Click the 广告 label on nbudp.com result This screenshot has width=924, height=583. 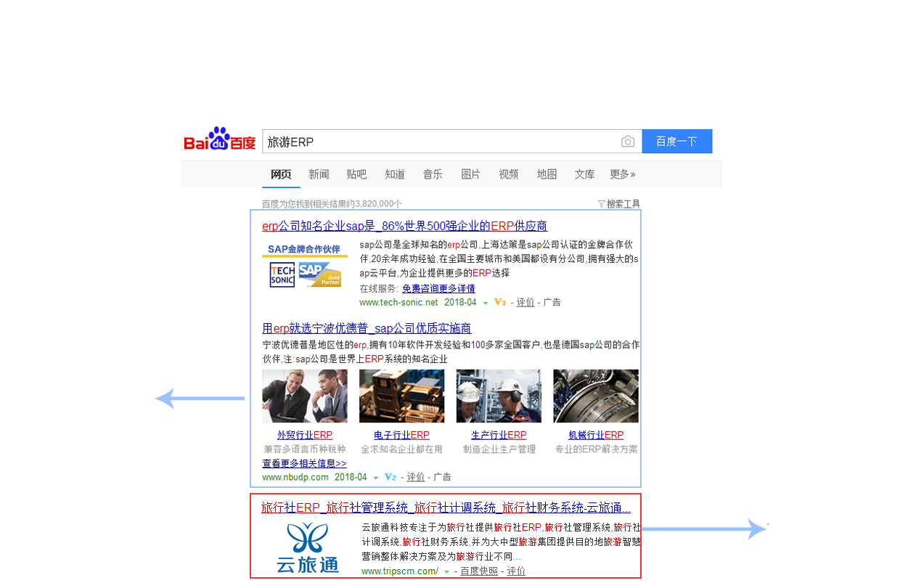point(443,477)
